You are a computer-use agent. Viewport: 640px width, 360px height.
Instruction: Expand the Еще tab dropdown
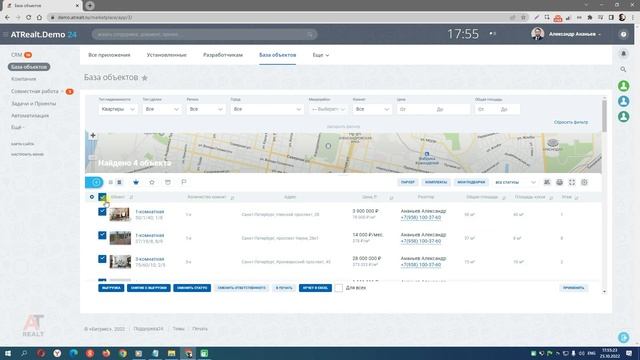click(321, 55)
